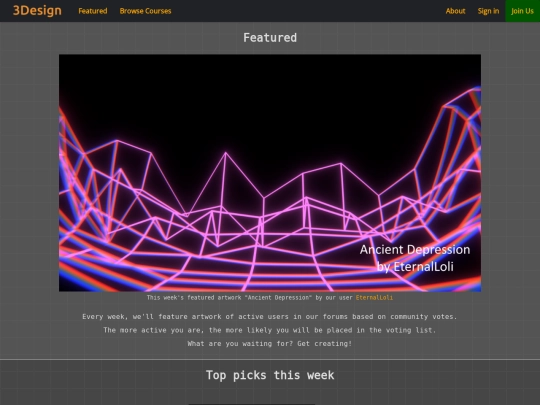Select the 'Top picks this week' heading
540x405 pixels.
coord(270,375)
